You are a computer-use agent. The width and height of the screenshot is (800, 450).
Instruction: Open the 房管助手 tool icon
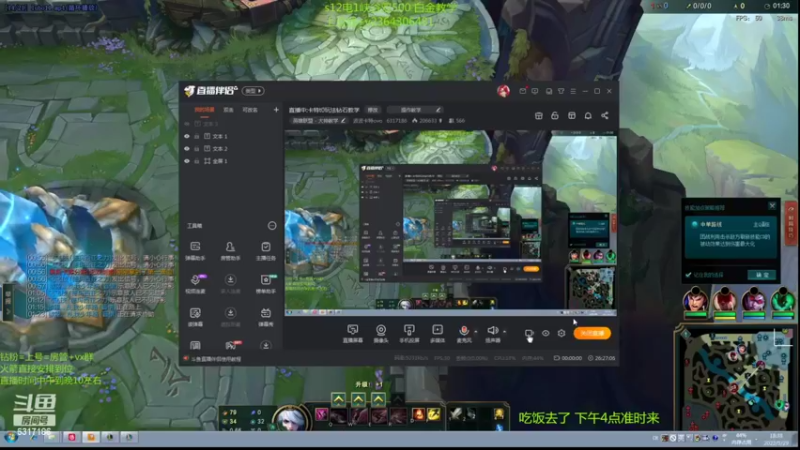pos(230,251)
